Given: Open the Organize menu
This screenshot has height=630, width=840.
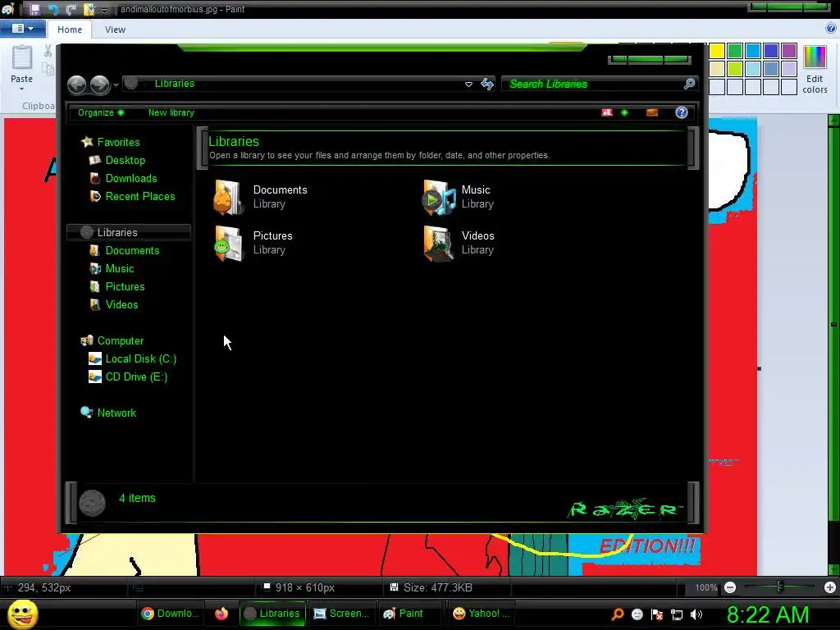Looking at the screenshot, I should (101, 112).
